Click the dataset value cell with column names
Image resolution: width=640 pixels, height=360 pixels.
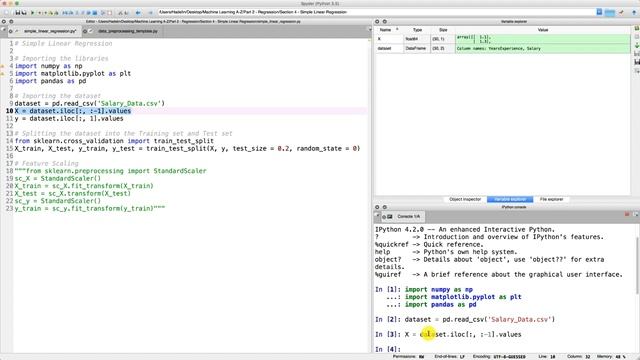[543, 48]
